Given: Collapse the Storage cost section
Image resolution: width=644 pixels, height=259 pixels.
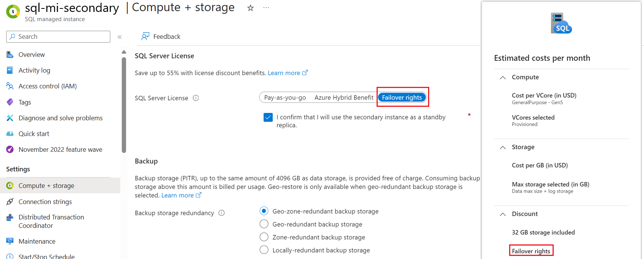Looking at the screenshot, I should [x=503, y=147].
